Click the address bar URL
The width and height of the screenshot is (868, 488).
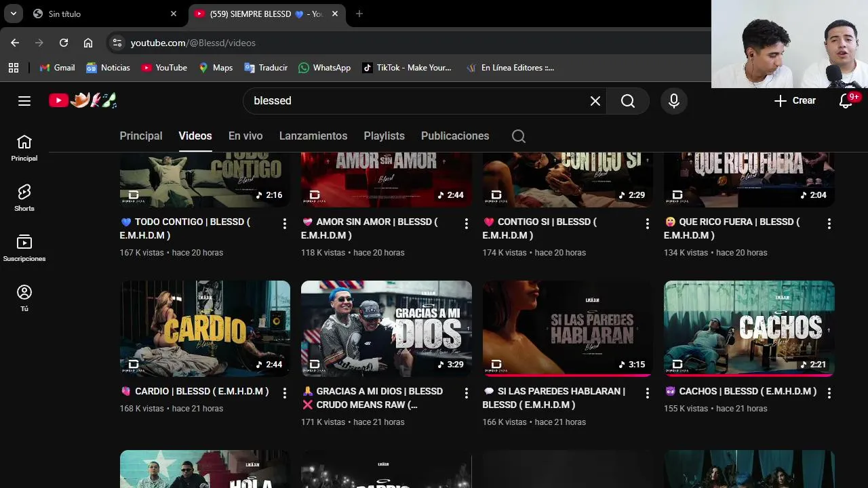click(x=193, y=43)
